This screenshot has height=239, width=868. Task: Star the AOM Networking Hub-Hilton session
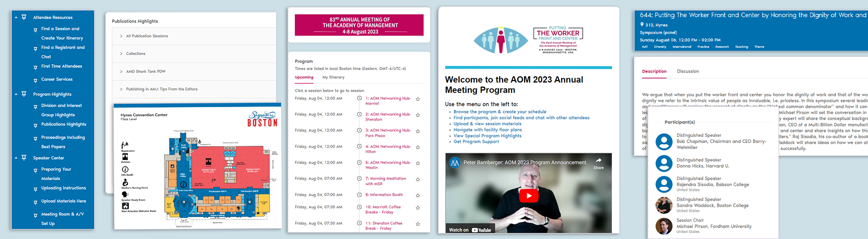[418, 147]
